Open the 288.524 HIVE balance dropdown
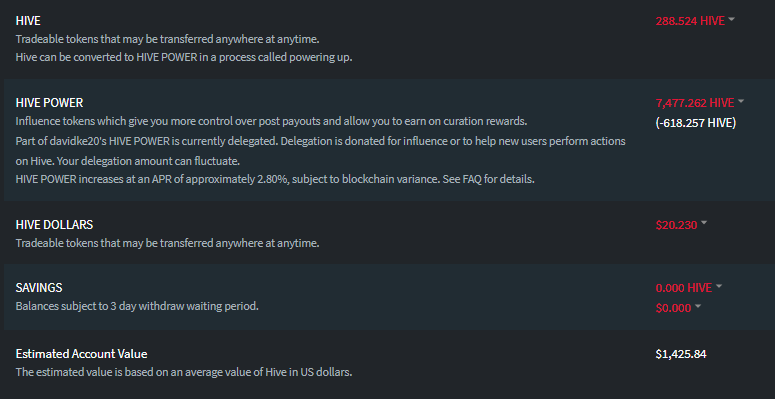 [x=690, y=21]
